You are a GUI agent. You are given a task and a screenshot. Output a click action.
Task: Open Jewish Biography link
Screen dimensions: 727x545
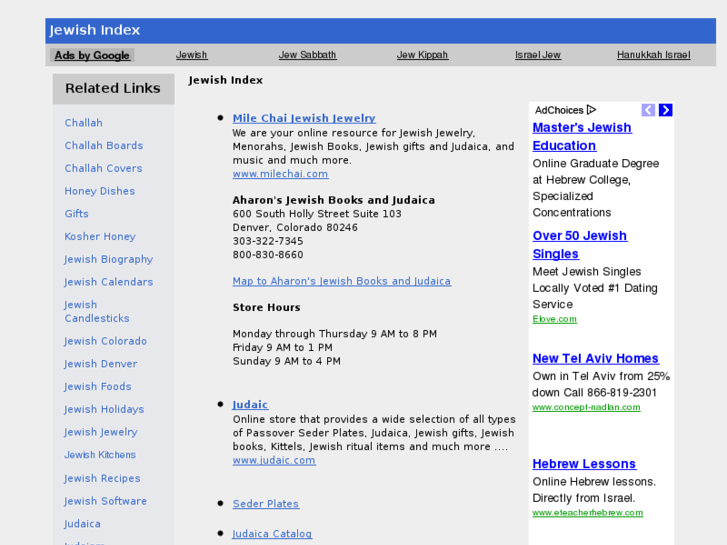108,259
